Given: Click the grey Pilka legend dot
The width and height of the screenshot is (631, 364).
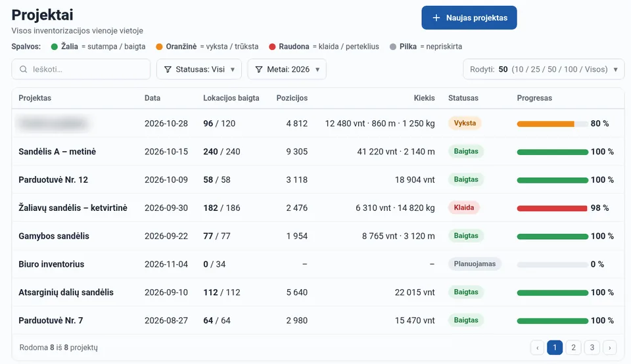Looking at the screenshot, I should click(393, 47).
